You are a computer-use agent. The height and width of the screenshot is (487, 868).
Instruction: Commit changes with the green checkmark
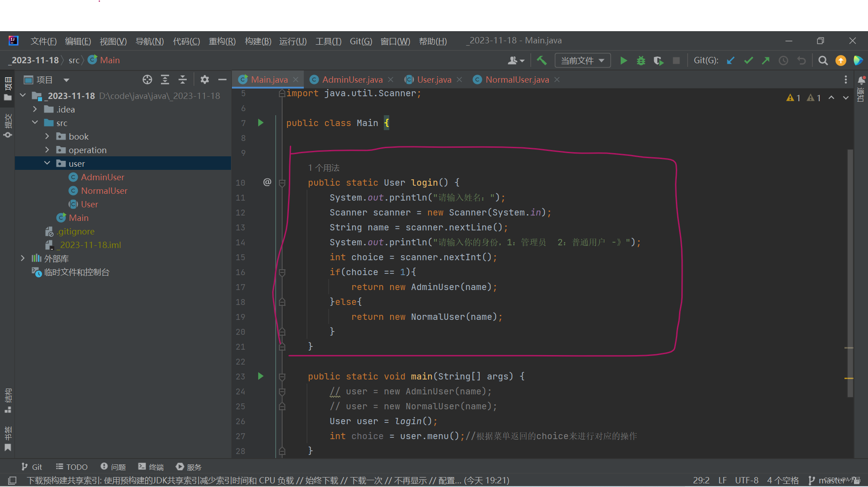748,61
